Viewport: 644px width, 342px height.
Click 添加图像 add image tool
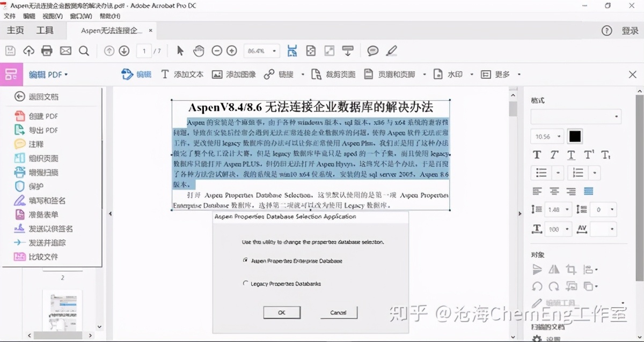[x=234, y=75]
